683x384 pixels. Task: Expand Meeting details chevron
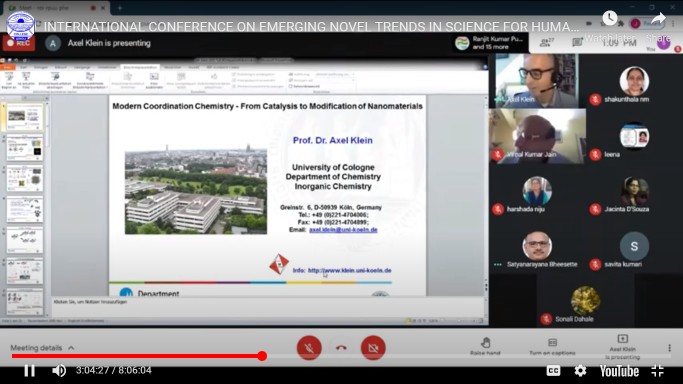click(71, 348)
